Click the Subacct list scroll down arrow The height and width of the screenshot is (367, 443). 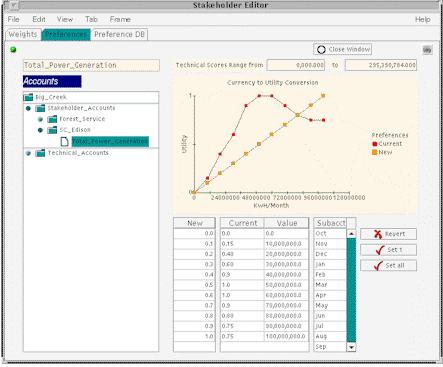coord(351,347)
